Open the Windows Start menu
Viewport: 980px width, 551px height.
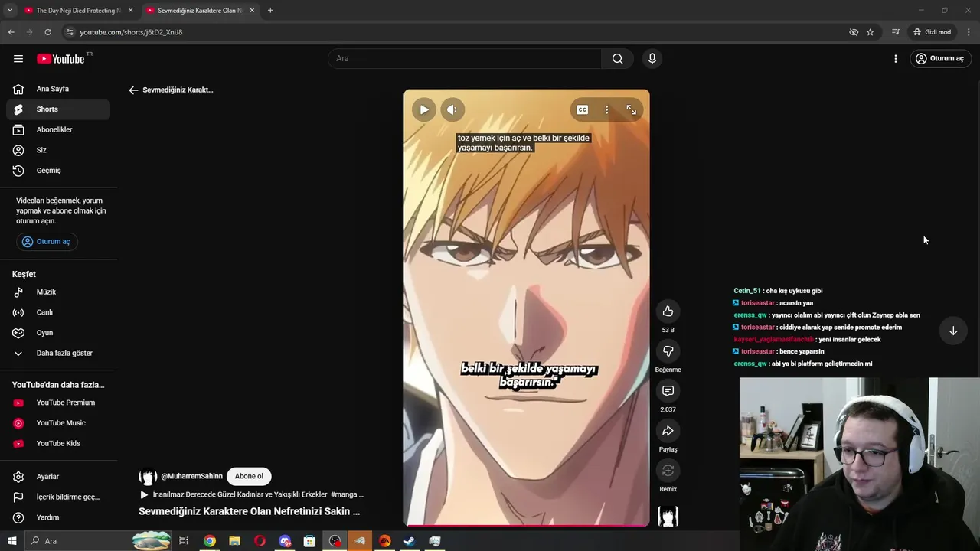tap(11, 541)
